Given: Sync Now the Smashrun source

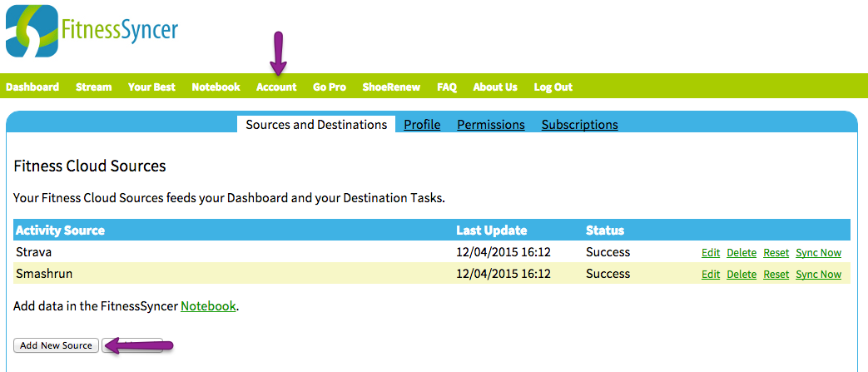Looking at the screenshot, I should point(818,274).
